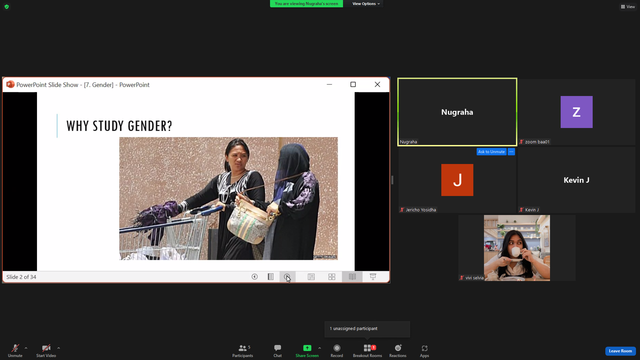Click the highlighted PowerPoint next slide button

point(287,277)
